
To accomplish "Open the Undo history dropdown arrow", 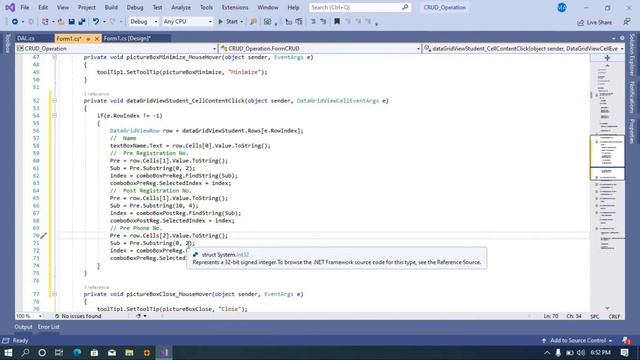I will tap(104, 22).
